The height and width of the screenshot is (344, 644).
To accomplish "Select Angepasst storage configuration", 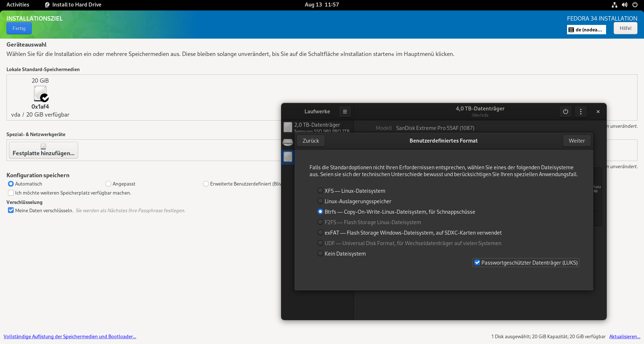I will 121,184.
